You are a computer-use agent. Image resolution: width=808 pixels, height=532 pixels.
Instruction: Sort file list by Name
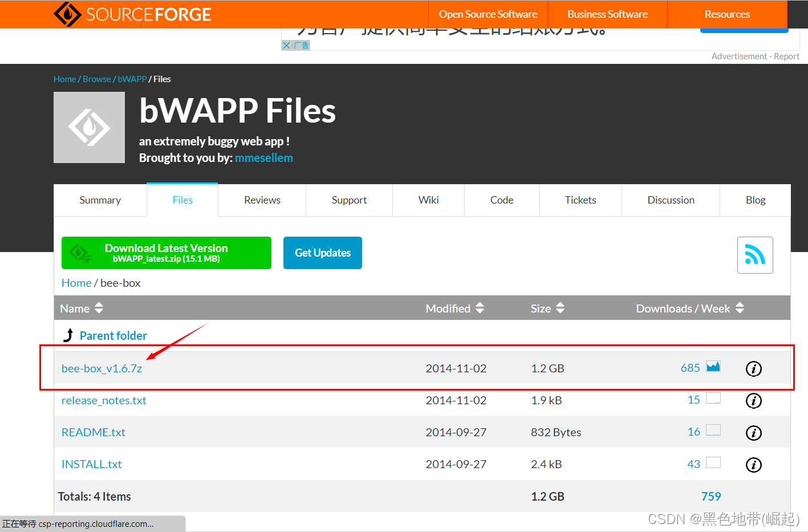(82, 308)
